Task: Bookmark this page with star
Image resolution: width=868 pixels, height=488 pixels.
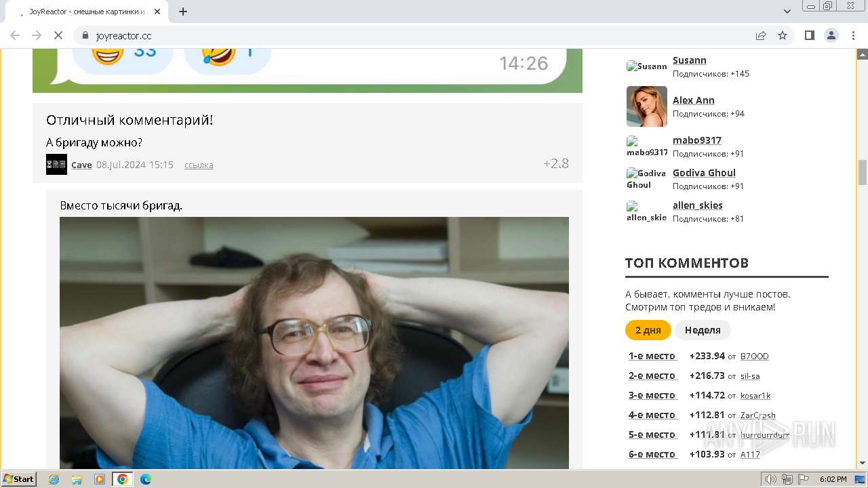Action: pos(783,35)
